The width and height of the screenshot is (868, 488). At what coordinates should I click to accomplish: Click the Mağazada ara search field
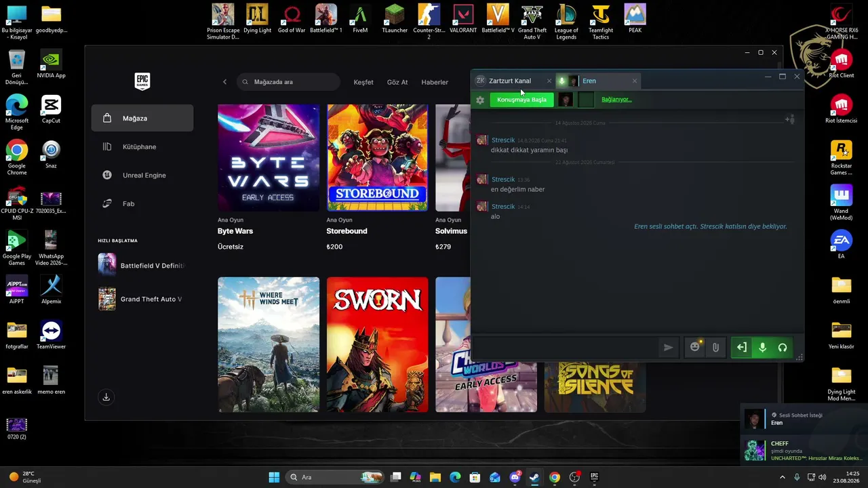289,82
